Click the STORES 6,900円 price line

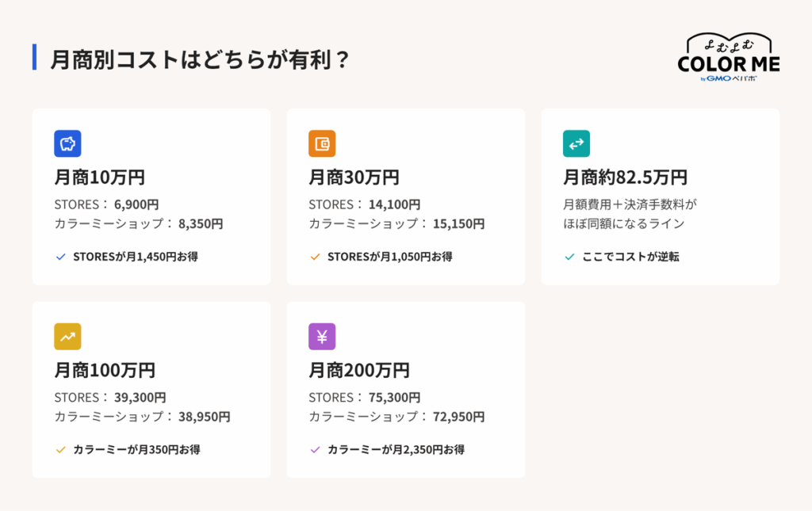[106, 204]
